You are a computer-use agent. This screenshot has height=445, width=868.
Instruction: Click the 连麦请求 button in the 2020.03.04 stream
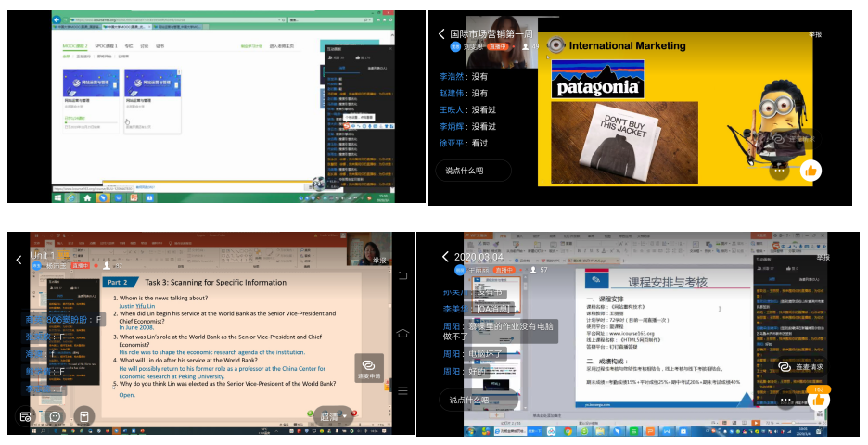(x=801, y=366)
